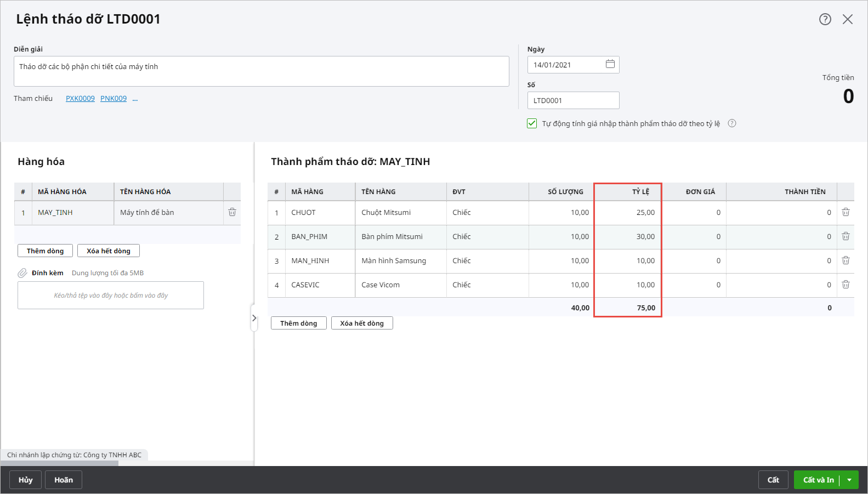Click the paperclip Đính kèm icon

[x=22, y=273]
